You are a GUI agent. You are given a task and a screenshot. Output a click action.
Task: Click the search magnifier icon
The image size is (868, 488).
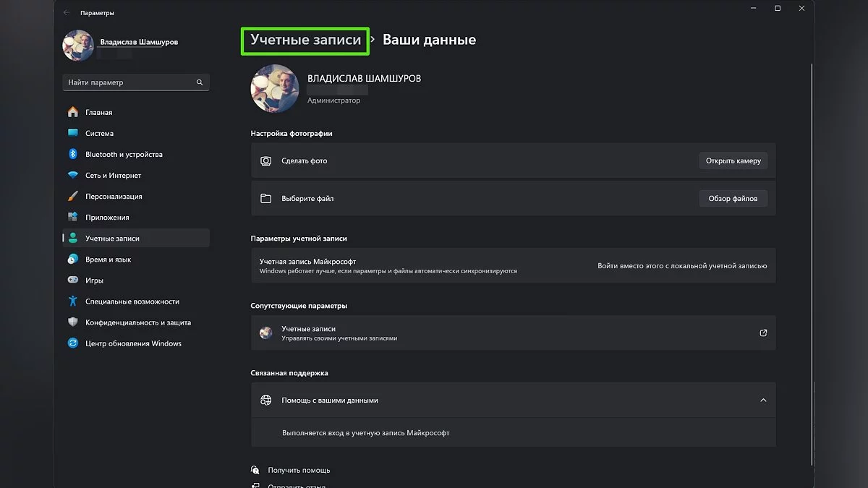pyautogui.click(x=200, y=82)
